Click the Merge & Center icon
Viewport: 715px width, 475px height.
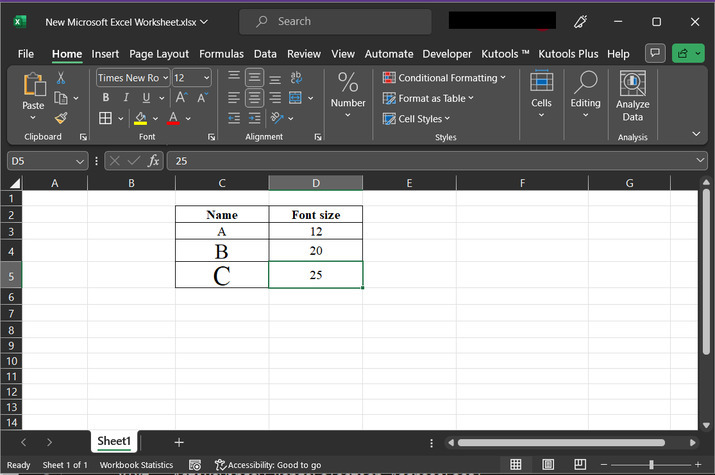click(296, 98)
